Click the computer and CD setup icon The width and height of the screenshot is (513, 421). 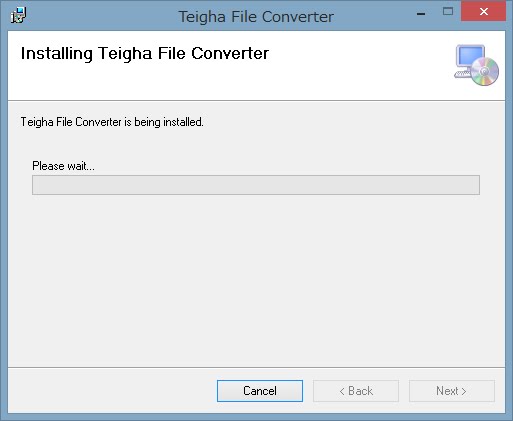pos(476,65)
